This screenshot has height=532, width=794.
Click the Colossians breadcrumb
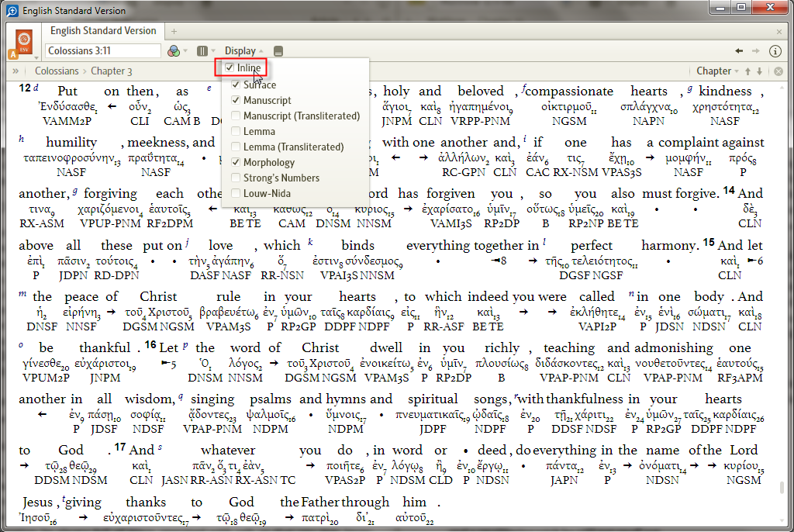click(x=57, y=71)
